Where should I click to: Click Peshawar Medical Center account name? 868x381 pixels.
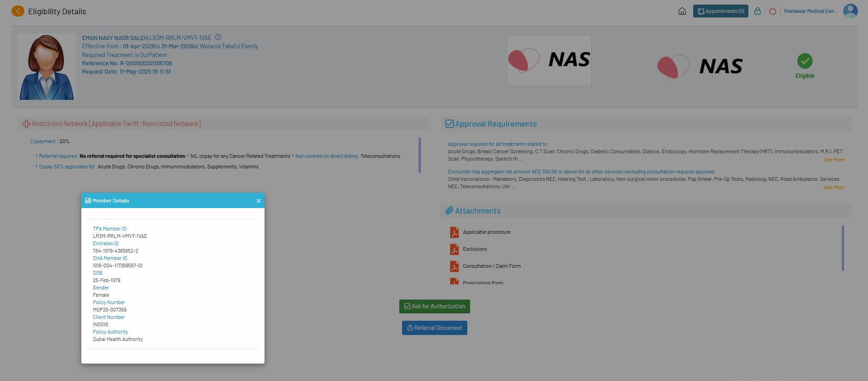click(811, 11)
